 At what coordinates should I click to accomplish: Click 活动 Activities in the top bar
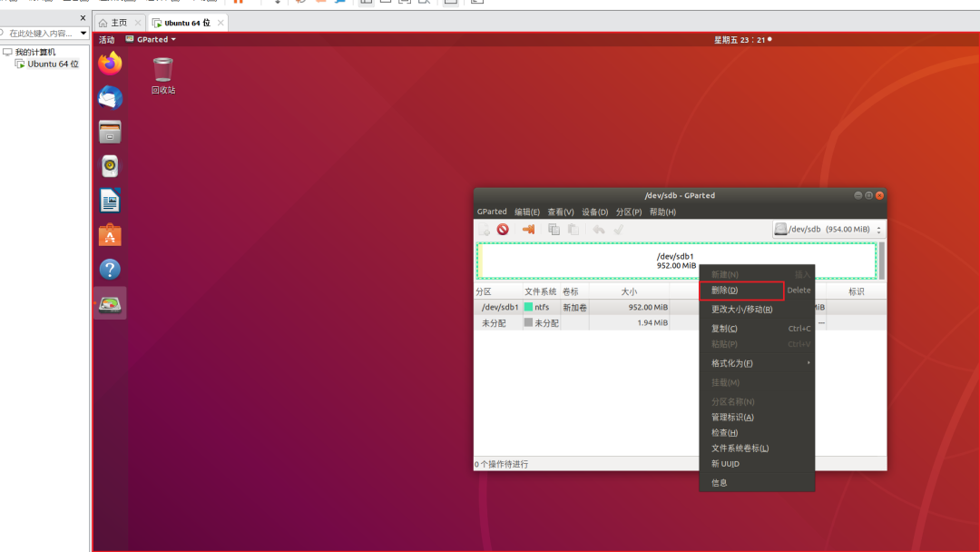(107, 39)
